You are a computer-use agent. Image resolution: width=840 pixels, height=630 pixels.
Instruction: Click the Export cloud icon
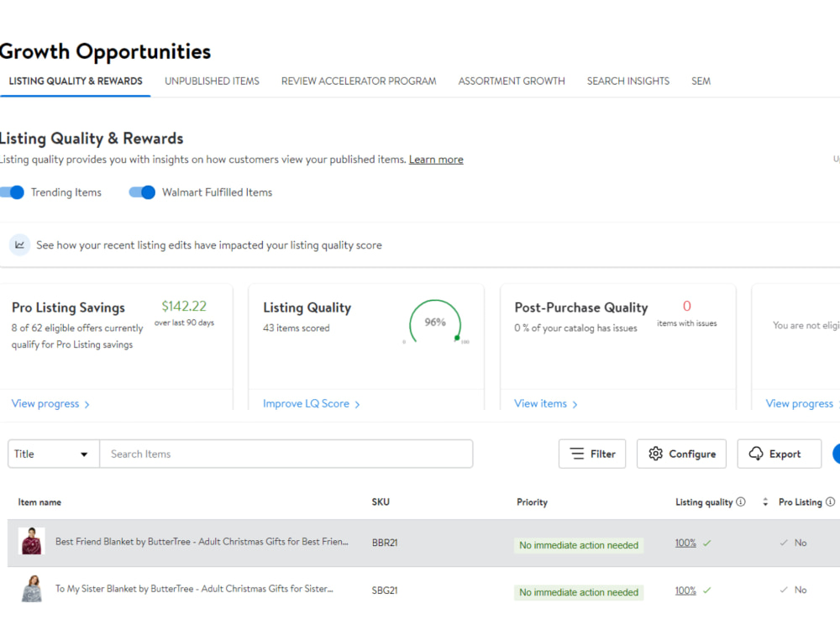[756, 454]
